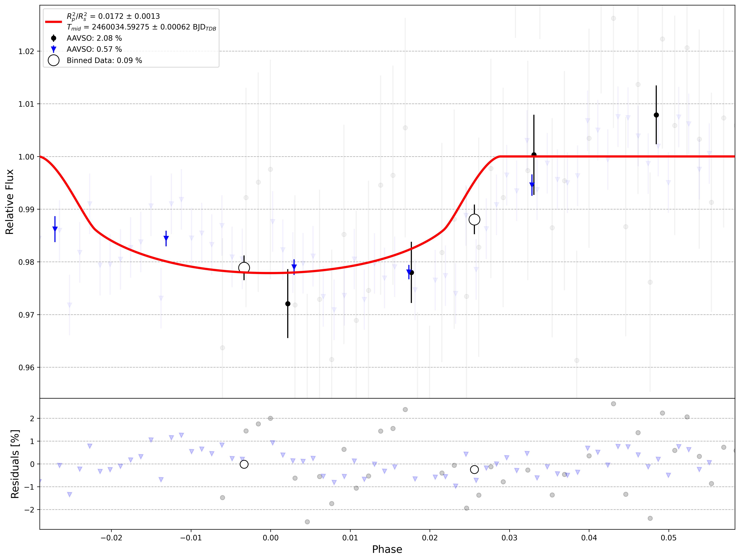Click the solid blue triangle near phase 0.003
740x560 pixels.
pyautogui.click(x=294, y=267)
